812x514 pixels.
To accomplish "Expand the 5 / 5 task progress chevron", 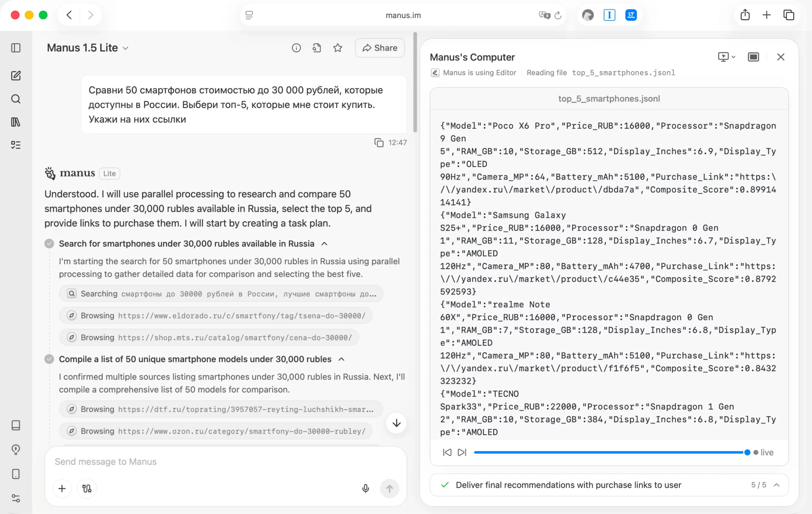I will coord(776,485).
